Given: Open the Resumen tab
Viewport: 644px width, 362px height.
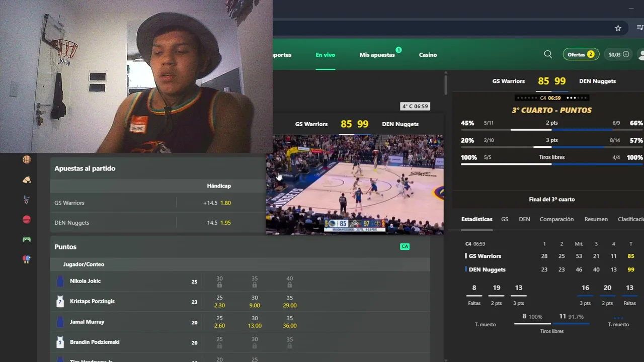Looking at the screenshot, I should click(x=596, y=219).
